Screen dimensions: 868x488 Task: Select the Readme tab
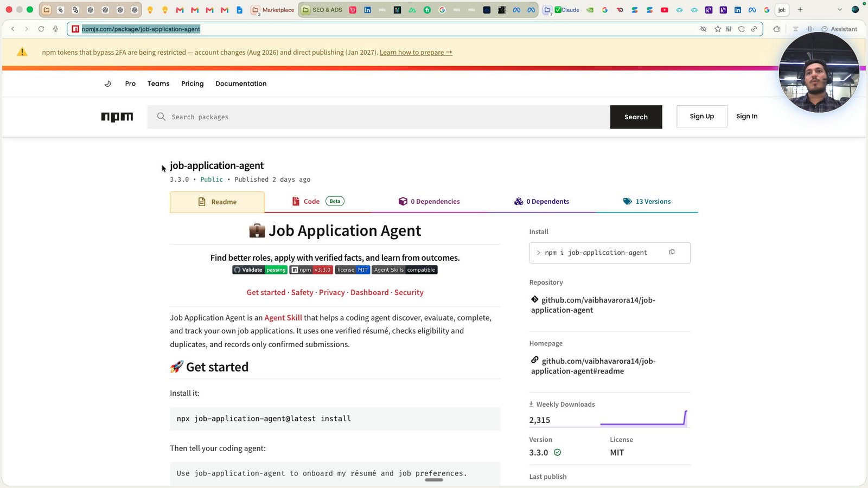(x=217, y=202)
